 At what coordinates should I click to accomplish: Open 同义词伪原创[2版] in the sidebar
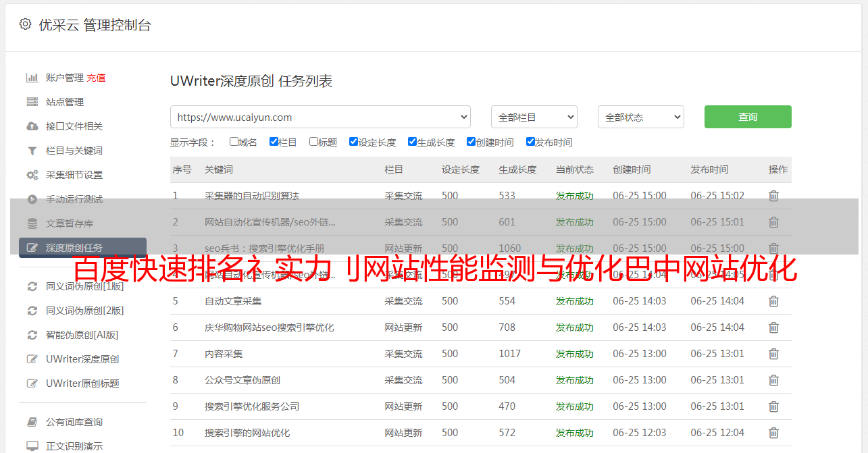(x=84, y=311)
